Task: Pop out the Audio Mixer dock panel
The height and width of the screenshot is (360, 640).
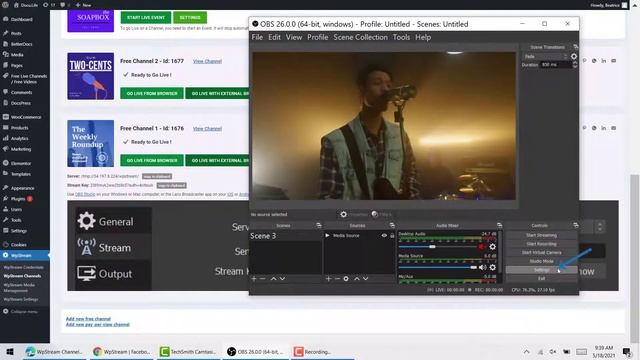Action: [500, 225]
